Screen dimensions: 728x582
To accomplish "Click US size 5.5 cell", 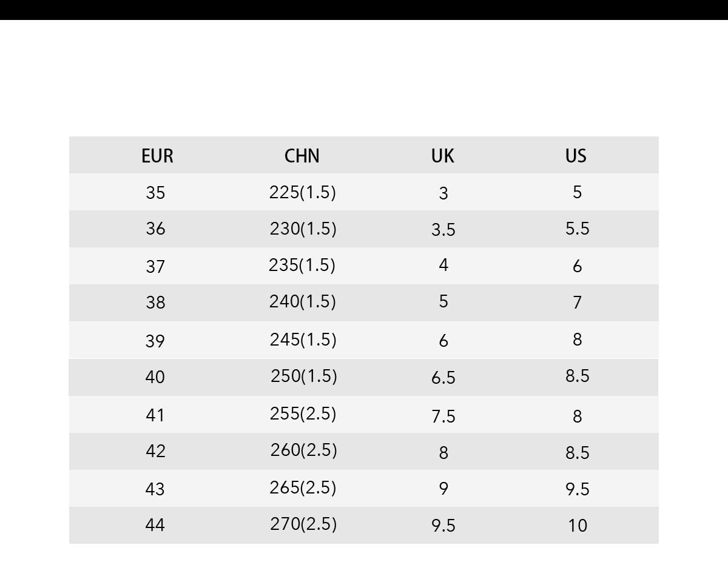I will click(578, 229).
